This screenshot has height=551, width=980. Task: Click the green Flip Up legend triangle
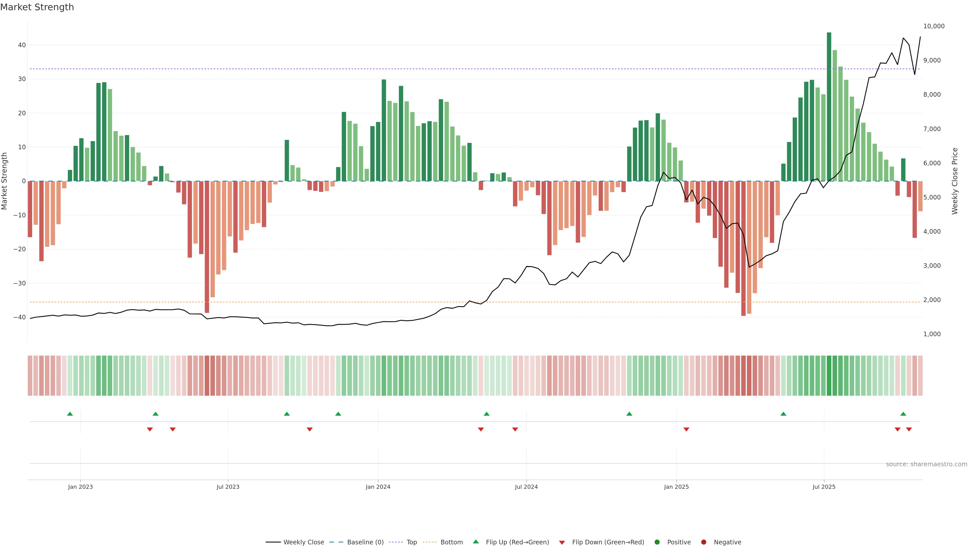[x=475, y=542]
